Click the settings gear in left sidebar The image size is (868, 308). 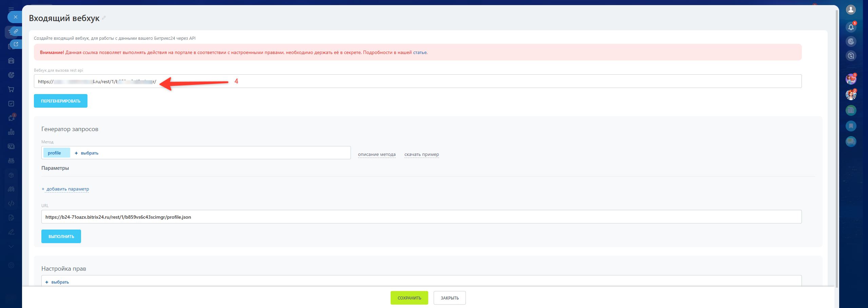click(11, 265)
